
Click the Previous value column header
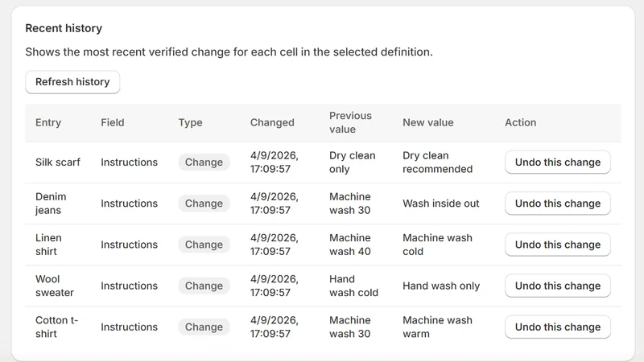pos(350,122)
